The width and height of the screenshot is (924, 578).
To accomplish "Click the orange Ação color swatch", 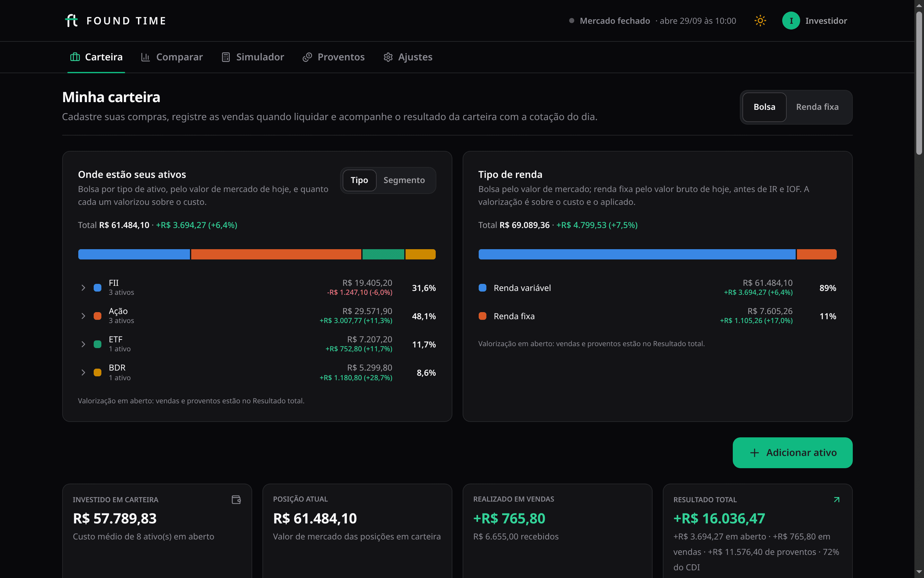I will (97, 316).
